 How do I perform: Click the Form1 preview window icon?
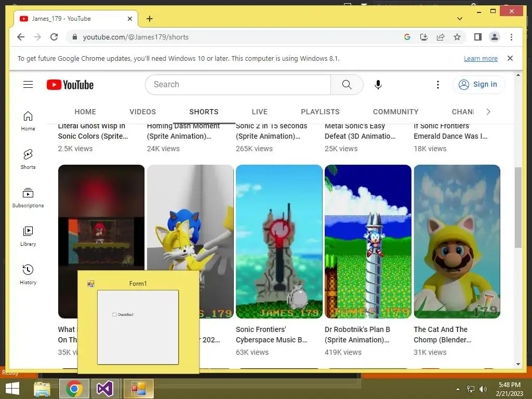[x=91, y=284]
